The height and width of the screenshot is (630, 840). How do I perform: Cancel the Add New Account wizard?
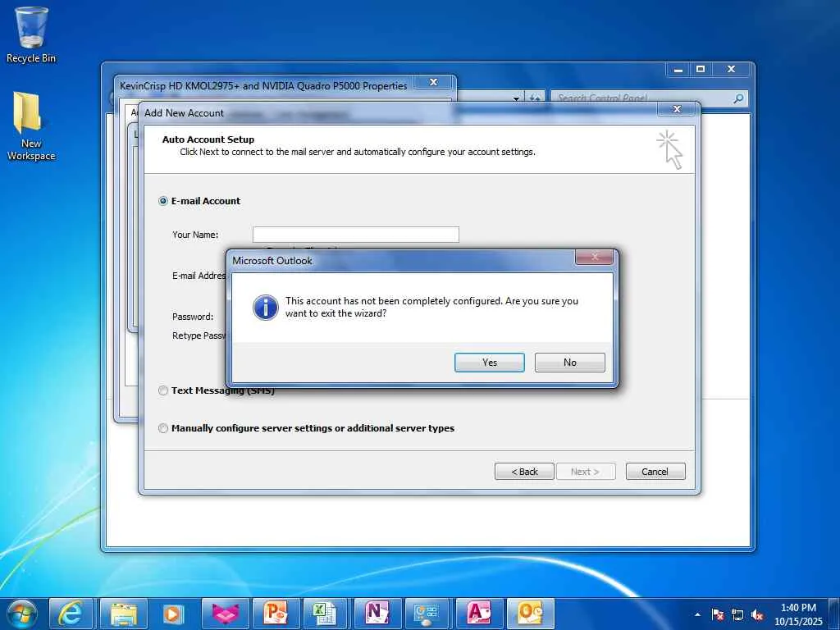pyautogui.click(x=655, y=472)
